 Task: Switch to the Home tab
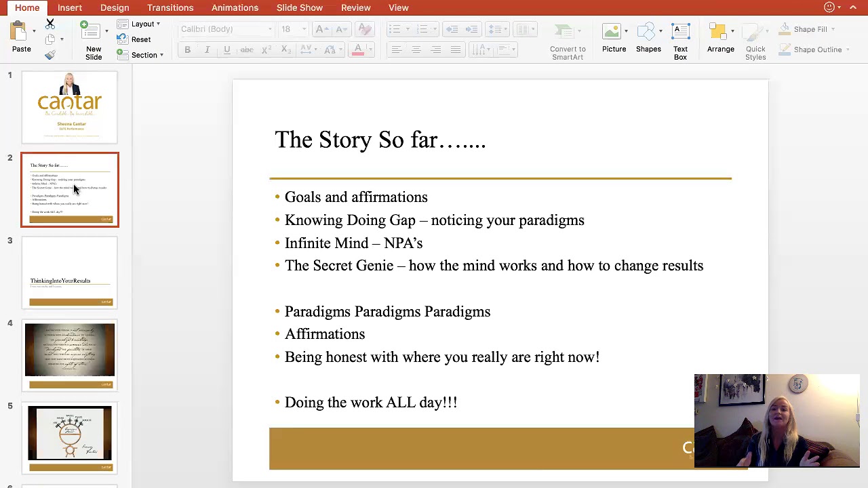27,7
